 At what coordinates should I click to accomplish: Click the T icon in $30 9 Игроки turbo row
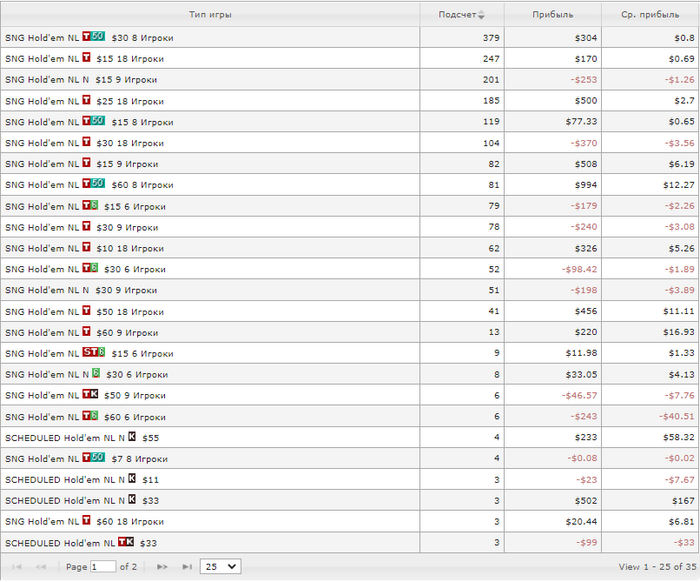pyautogui.click(x=86, y=226)
